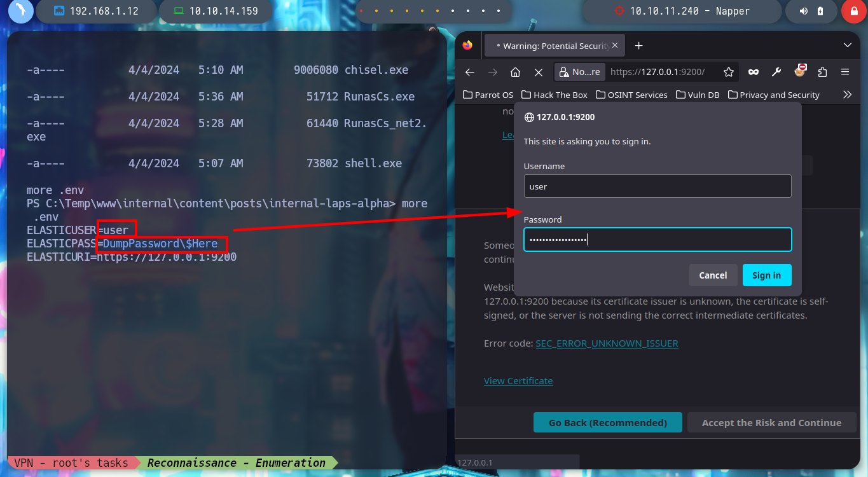868x477 pixels.
Task: Click the volume icon in top bar
Action: [x=804, y=11]
